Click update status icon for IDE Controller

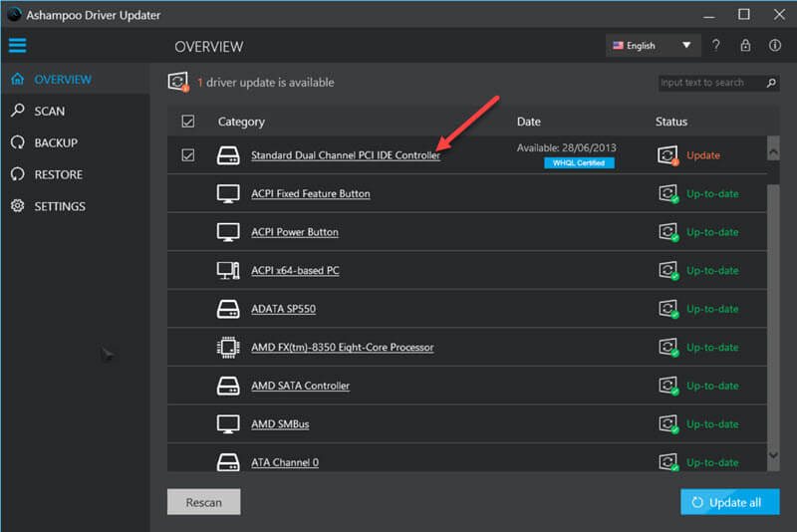[x=667, y=155]
